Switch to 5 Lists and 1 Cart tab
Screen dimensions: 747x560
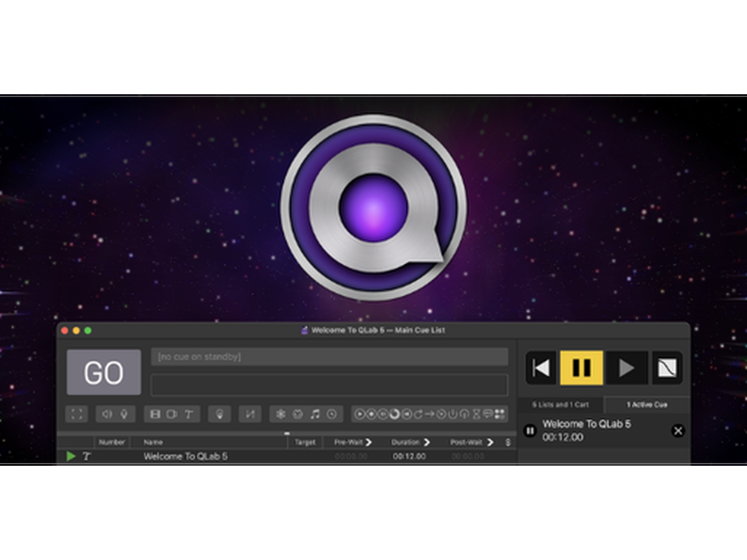(x=561, y=405)
